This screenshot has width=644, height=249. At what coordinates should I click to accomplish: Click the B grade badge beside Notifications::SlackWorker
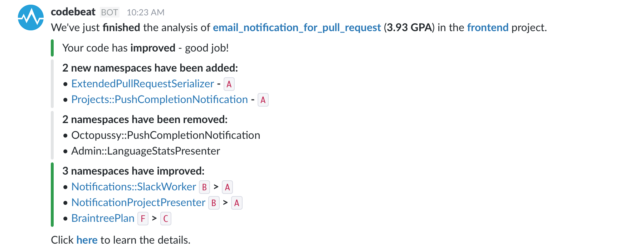204,187
